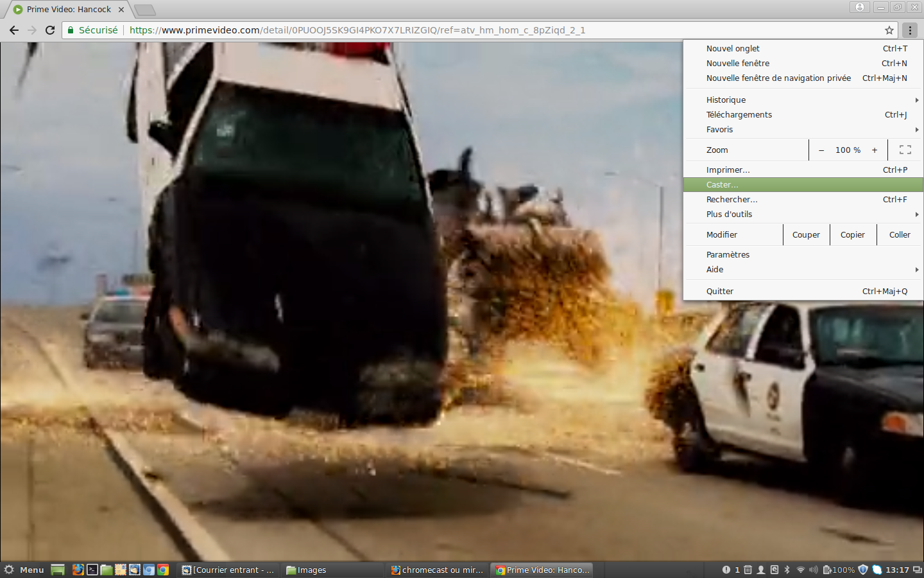Go back with the browser back arrow

pos(14,30)
